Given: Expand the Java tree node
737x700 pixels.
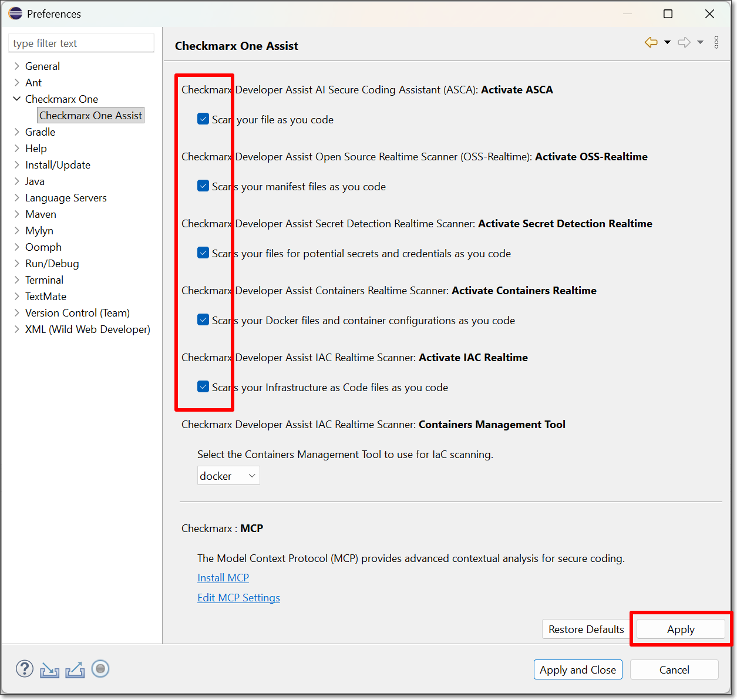Looking at the screenshot, I should click(17, 181).
